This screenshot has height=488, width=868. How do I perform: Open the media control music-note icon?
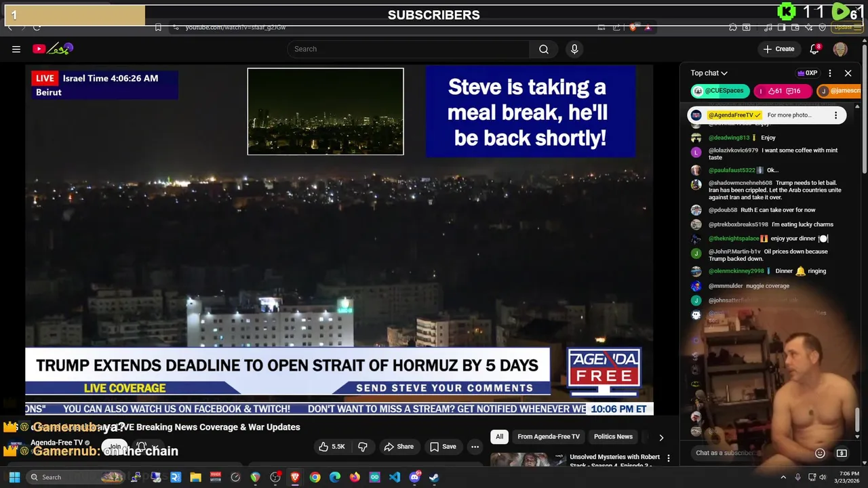tap(768, 27)
